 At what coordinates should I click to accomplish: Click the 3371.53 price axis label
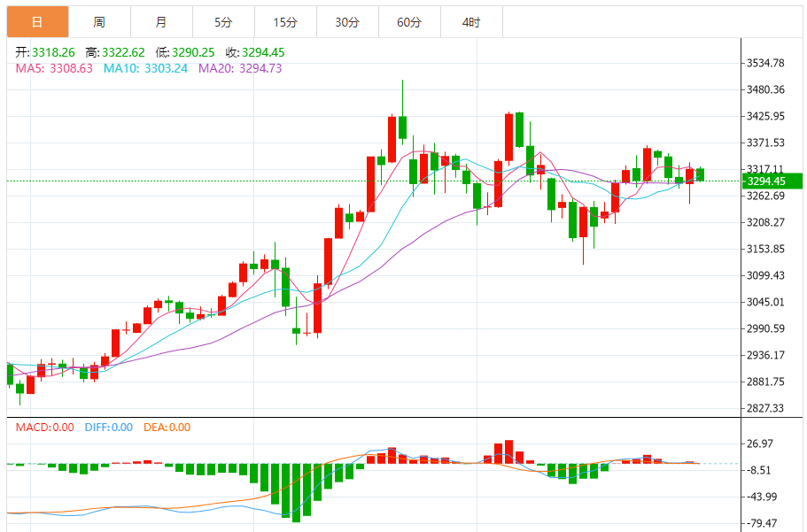coord(765,143)
